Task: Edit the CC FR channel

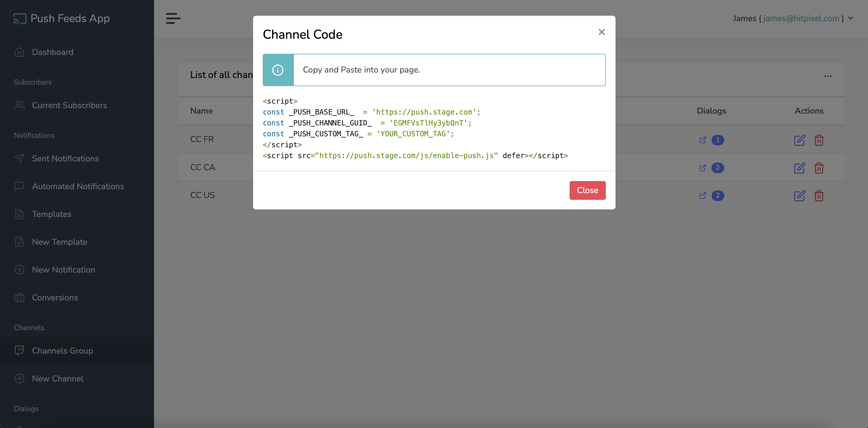Action: point(799,140)
